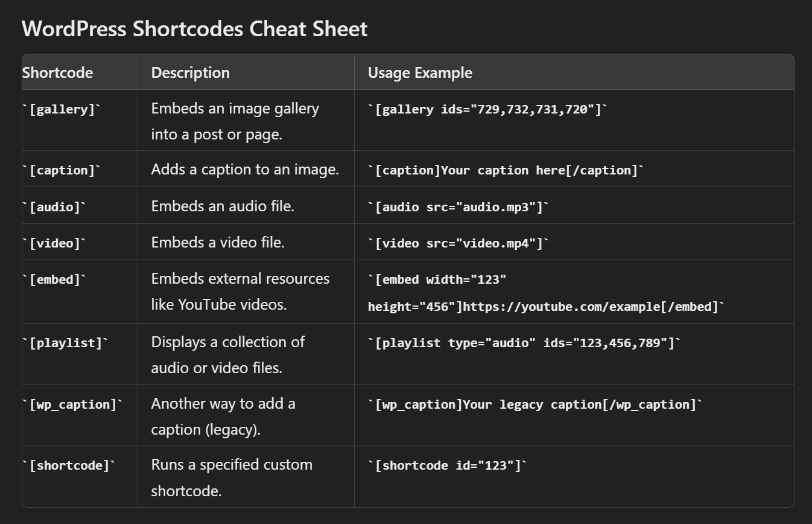Select the legacy caption usage example
The height and width of the screenshot is (524, 812).
[535, 404]
